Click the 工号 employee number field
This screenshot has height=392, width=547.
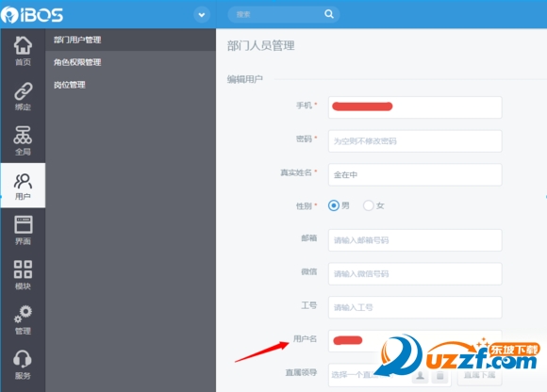[x=415, y=307]
